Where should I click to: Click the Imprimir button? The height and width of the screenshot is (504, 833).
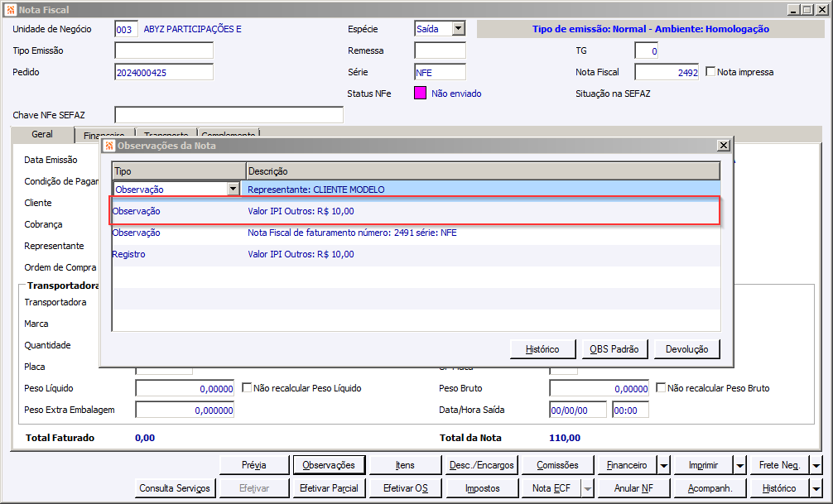[x=703, y=465]
